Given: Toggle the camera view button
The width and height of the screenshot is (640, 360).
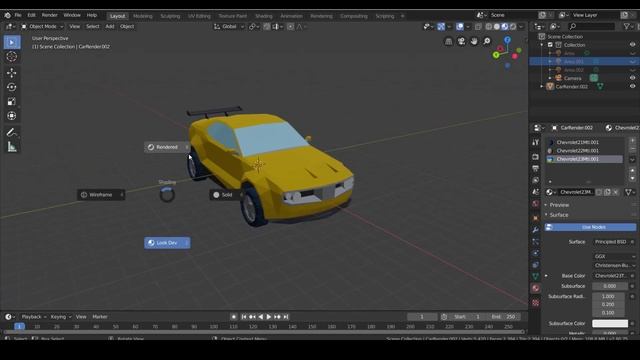Looking at the screenshot, I should (x=461, y=41).
